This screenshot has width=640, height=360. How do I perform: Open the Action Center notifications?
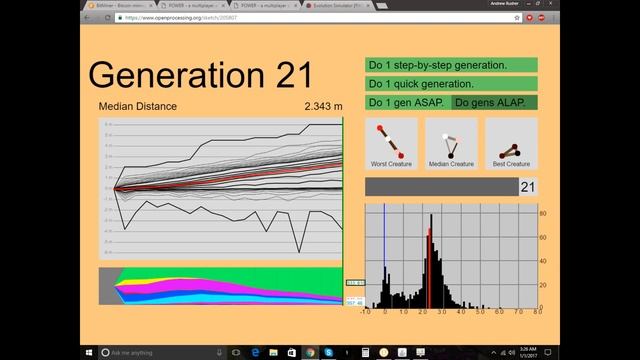548,352
